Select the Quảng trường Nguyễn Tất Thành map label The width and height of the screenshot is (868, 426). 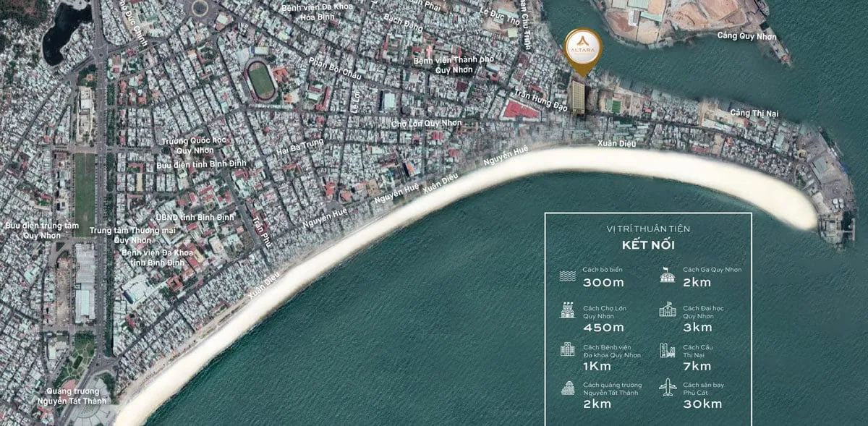point(72,396)
